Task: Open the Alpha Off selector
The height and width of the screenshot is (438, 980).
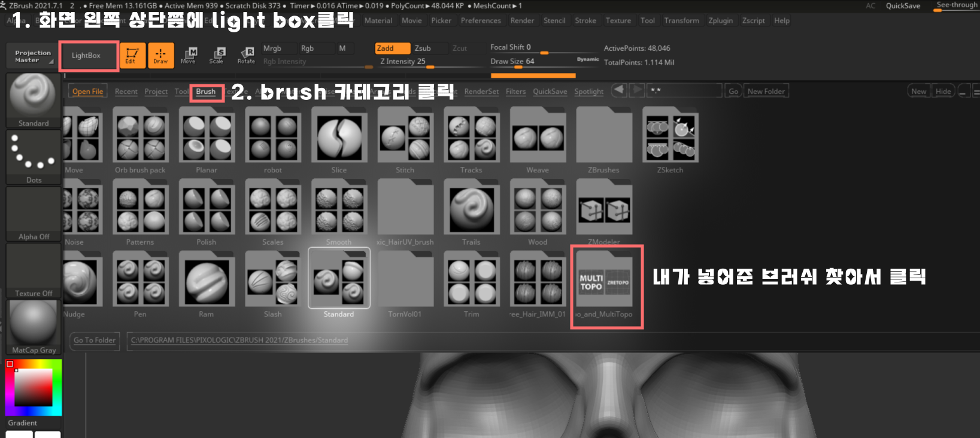Action: pos(33,214)
